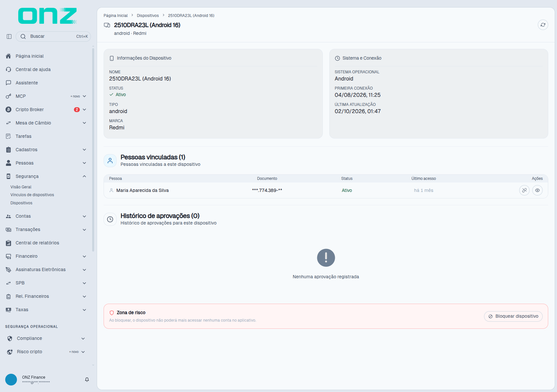
Task: Open the Taxas menu item
Action: coord(46,310)
